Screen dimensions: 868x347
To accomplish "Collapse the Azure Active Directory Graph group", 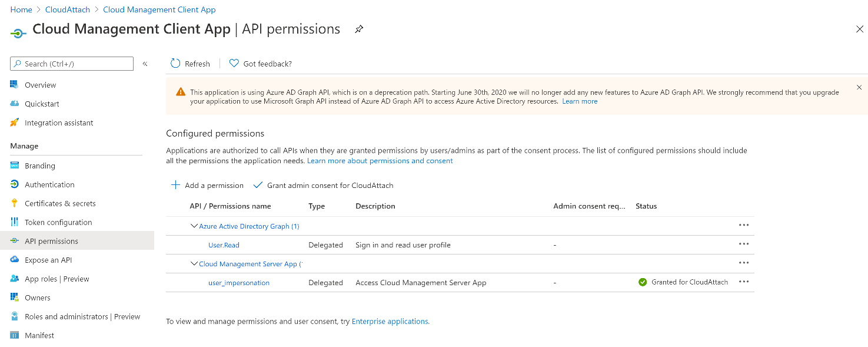I will point(194,226).
